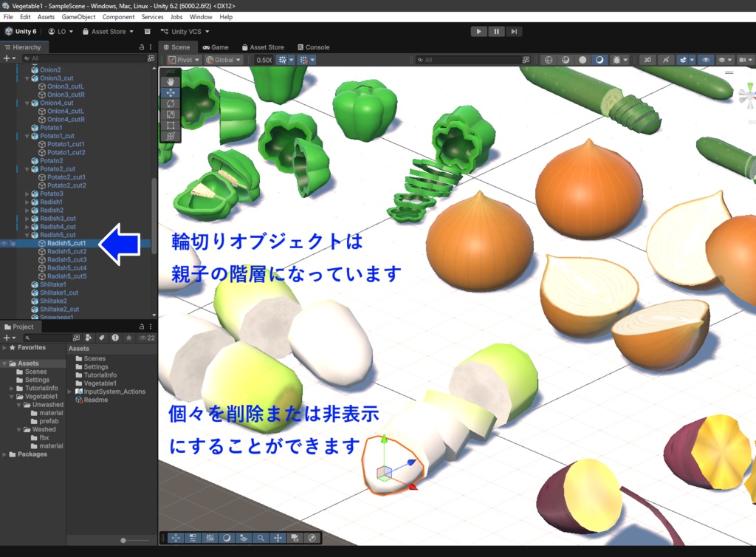
Task: Adjust the asset thumbnail size slider in Project panel
Action: tap(123, 540)
